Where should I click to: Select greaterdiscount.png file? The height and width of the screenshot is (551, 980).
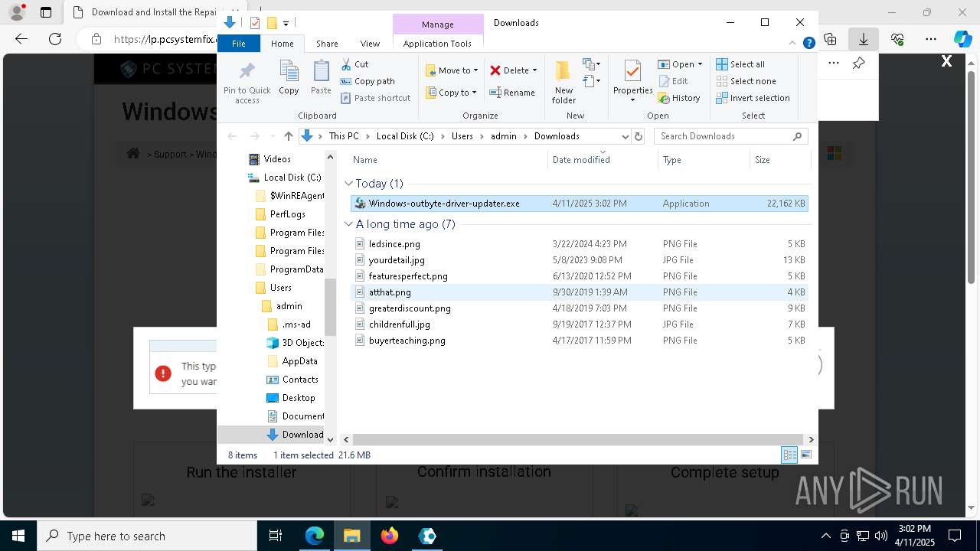click(579, 308)
